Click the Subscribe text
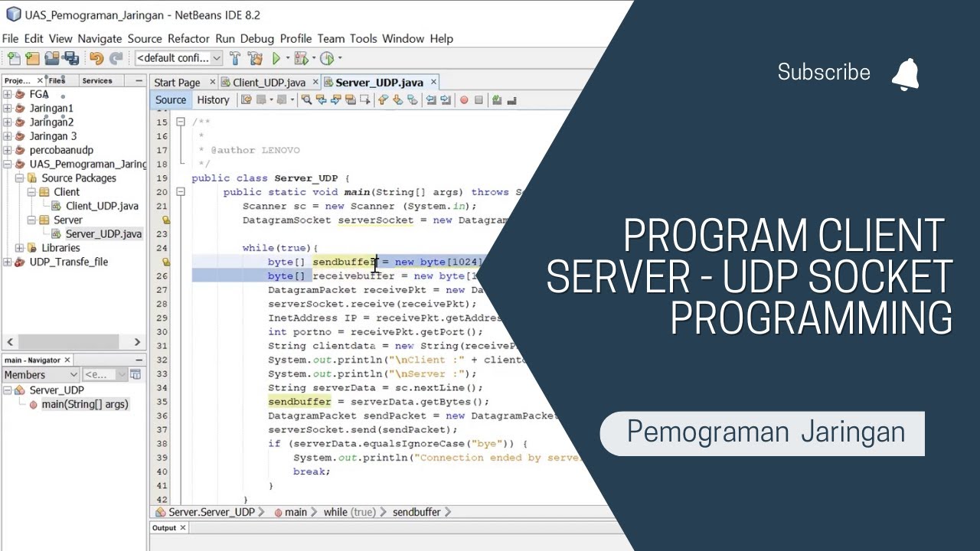Image resolution: width=980 pixels, height=551 pixels. point(824,72)
